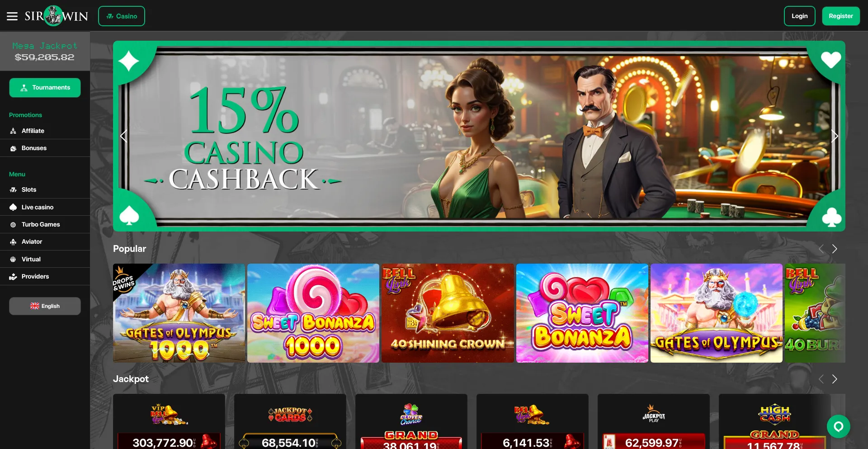Click the Login button

click(799, 16)
